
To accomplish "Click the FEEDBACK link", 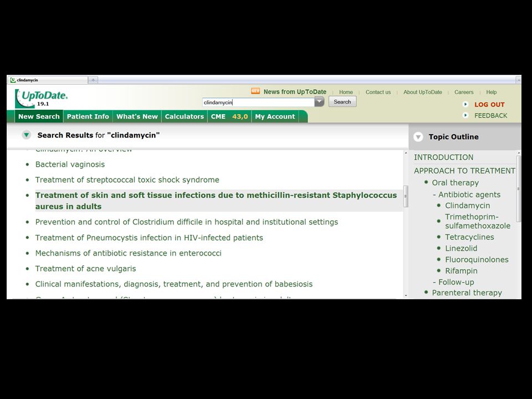I will tap(490, 115).
